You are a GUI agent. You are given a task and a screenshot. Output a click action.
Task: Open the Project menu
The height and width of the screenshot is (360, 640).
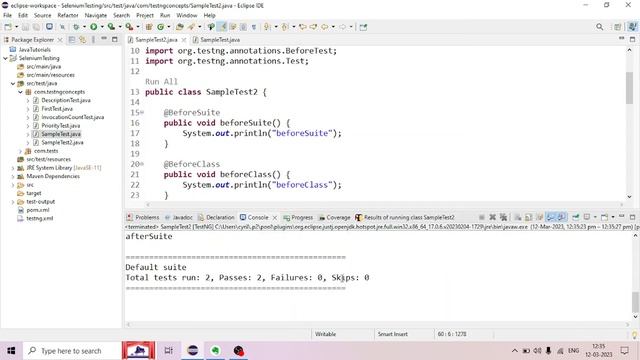click(x=145, y=15)
